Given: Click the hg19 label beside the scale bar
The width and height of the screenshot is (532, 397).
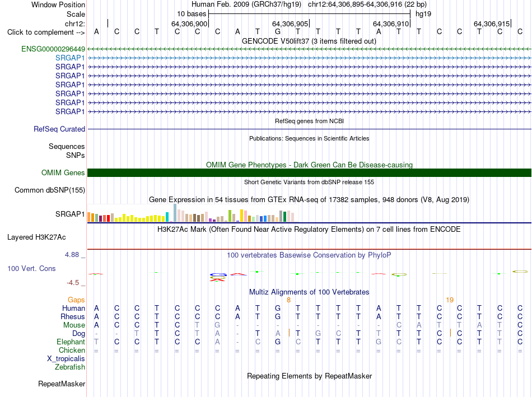Looking at the screenshot, I should point(423,14).
